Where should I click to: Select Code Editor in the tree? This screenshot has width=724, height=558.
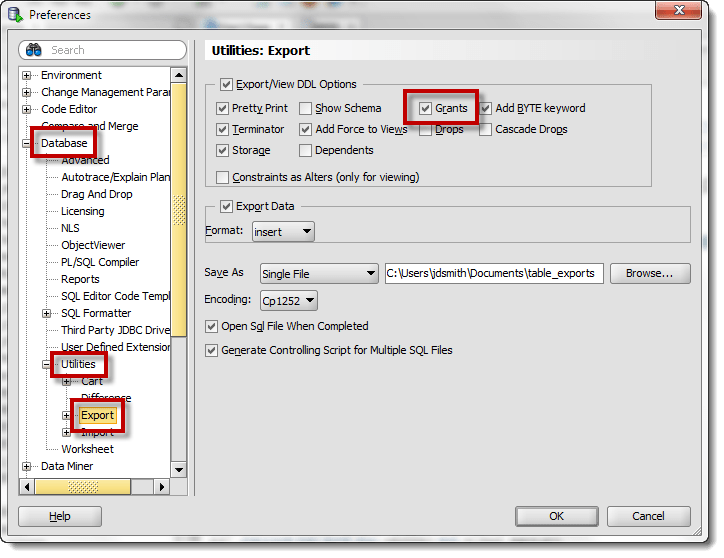[x=69, y=109]
